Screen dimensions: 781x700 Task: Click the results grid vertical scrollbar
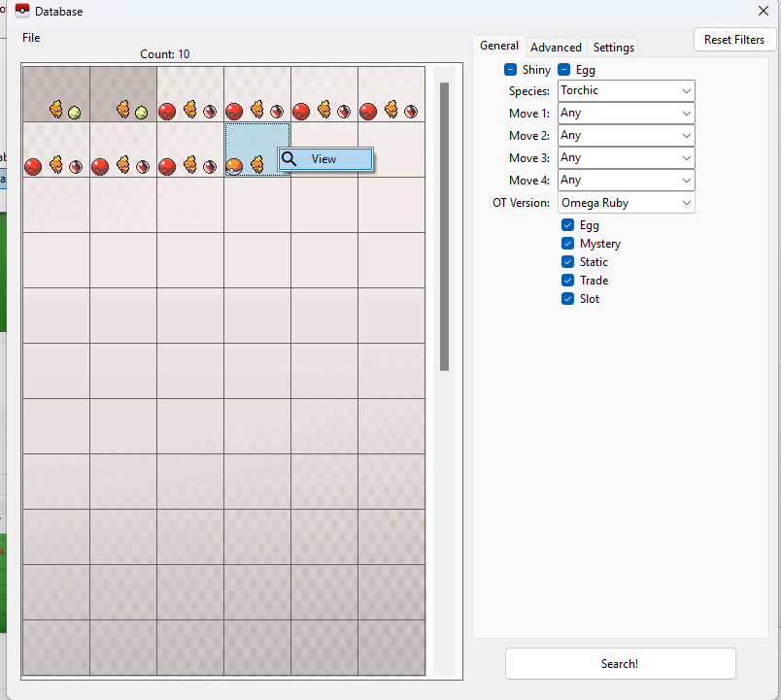(x=444, y=226)
